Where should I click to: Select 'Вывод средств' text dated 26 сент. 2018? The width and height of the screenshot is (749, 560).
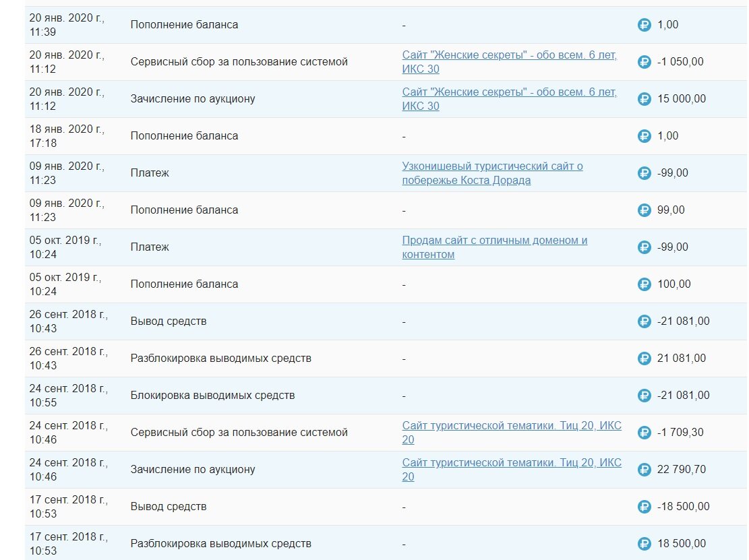(168, 321)
